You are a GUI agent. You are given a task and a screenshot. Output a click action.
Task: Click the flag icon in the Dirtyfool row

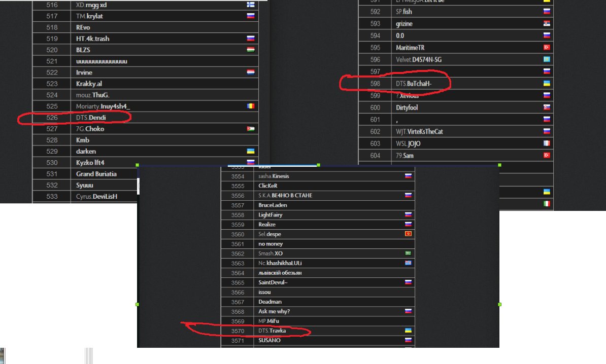547,107
